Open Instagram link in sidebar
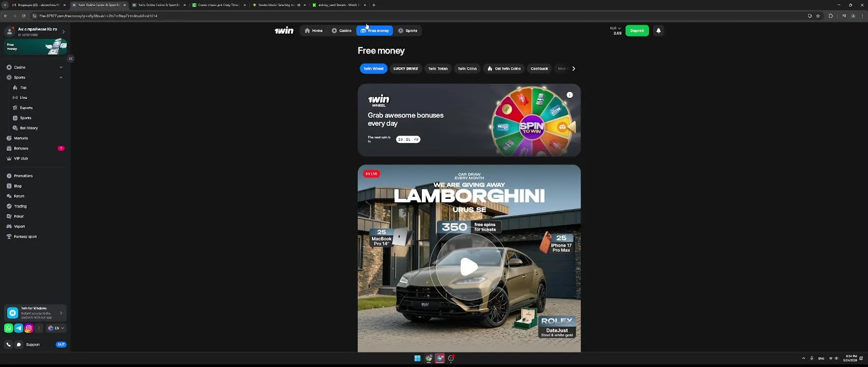This screenshot has height=367, width=868. [x=29, y=328]
